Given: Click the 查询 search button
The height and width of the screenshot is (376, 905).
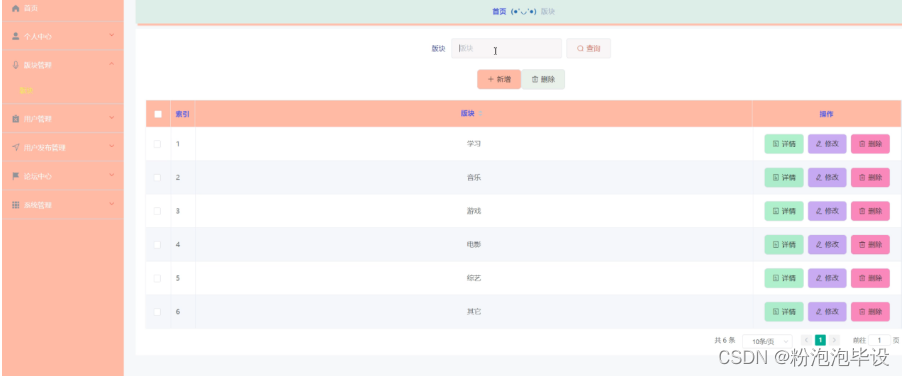Looking at the screenshot, I should [x=588, y=49].
